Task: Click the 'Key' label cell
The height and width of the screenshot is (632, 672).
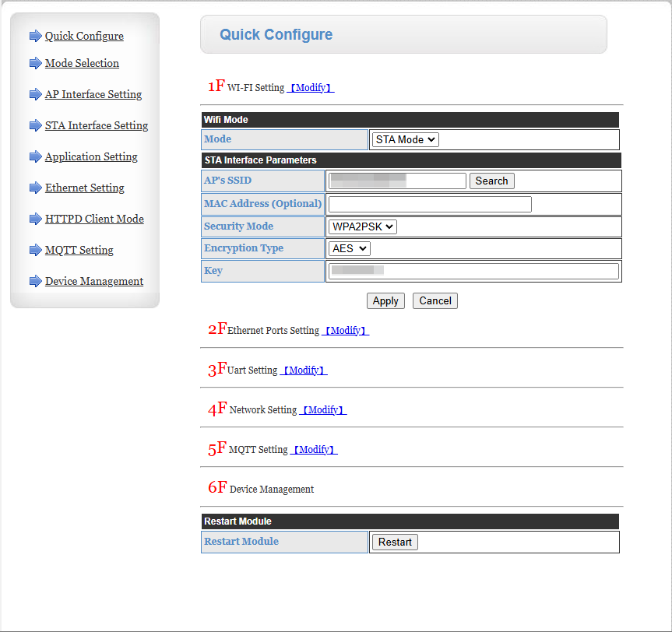Action: [x=262, y=271]
